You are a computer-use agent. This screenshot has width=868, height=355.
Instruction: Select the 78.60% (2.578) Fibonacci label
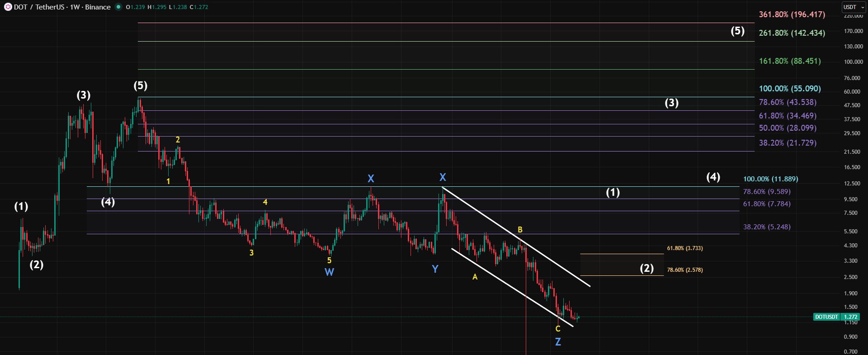[x=685, y=270]
